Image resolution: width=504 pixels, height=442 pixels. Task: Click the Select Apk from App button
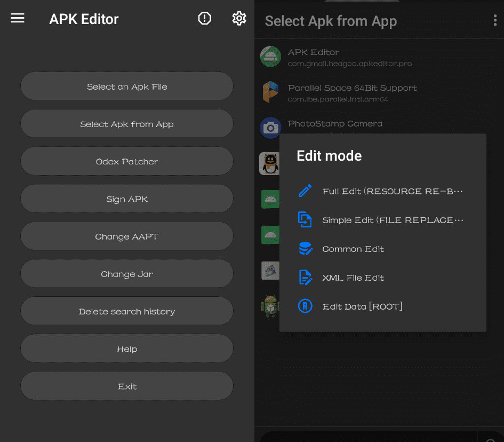pyautogui.click(x=127, y=124)
